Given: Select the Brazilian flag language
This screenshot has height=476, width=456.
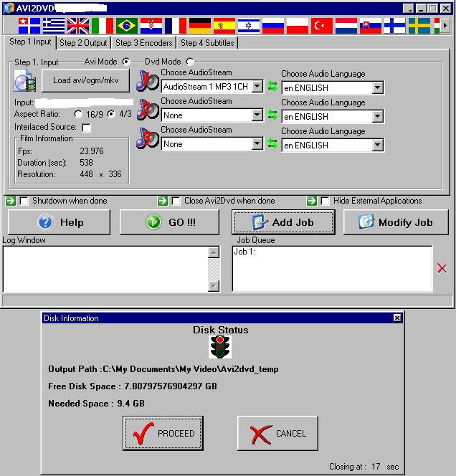Looking at the screenshot, I should point(127,26).
